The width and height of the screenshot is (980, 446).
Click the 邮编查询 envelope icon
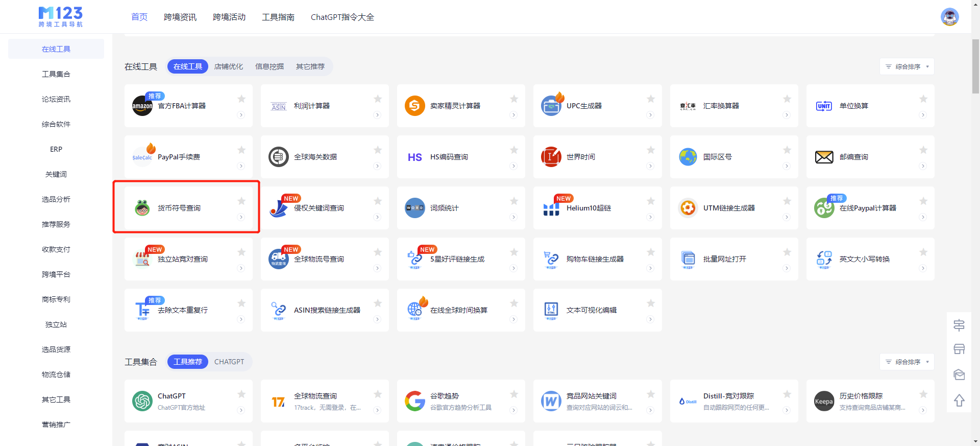(824, 157)
